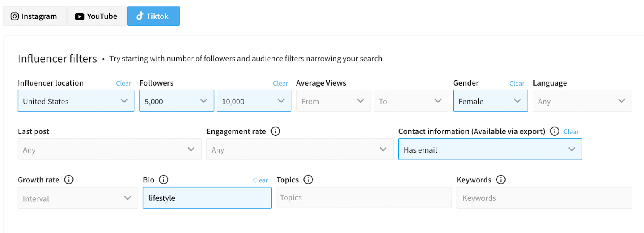Open the Last post dropdown
Screen dimensions: 644x233
[109, 150]
